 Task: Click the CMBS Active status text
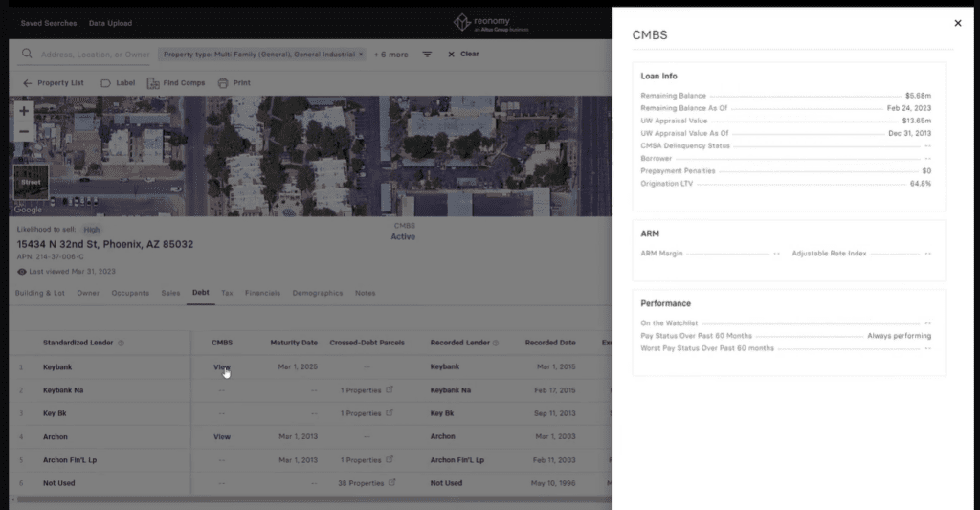(x=403, y=237)
